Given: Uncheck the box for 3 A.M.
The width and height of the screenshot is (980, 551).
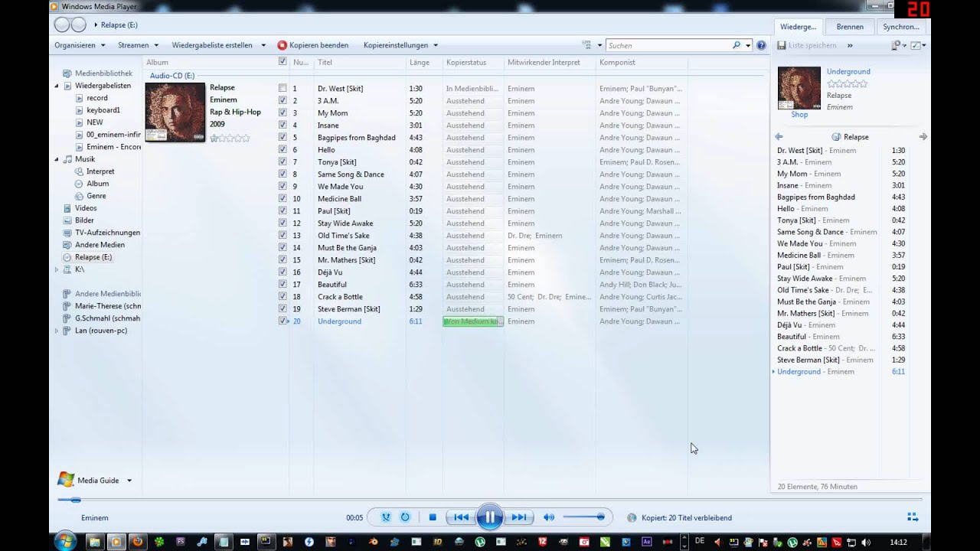Looking at the screenshot, I should (283, 100).
